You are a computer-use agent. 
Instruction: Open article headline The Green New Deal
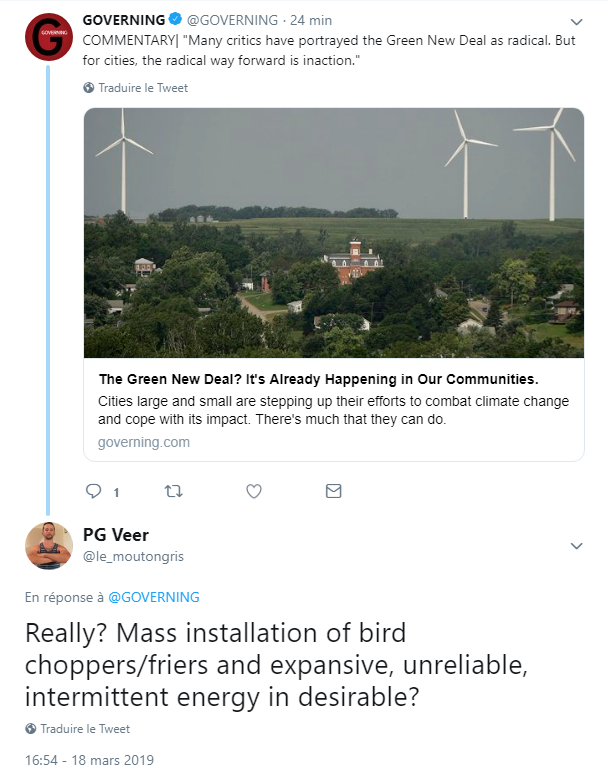click(x=318, y=379)
